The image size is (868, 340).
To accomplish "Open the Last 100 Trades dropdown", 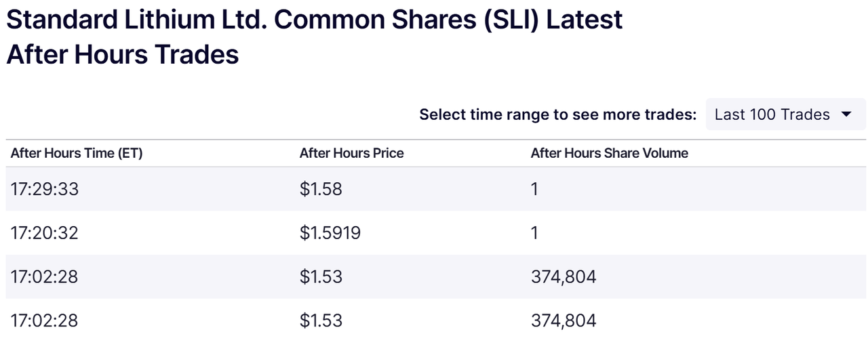I will (x=785, y=114).
